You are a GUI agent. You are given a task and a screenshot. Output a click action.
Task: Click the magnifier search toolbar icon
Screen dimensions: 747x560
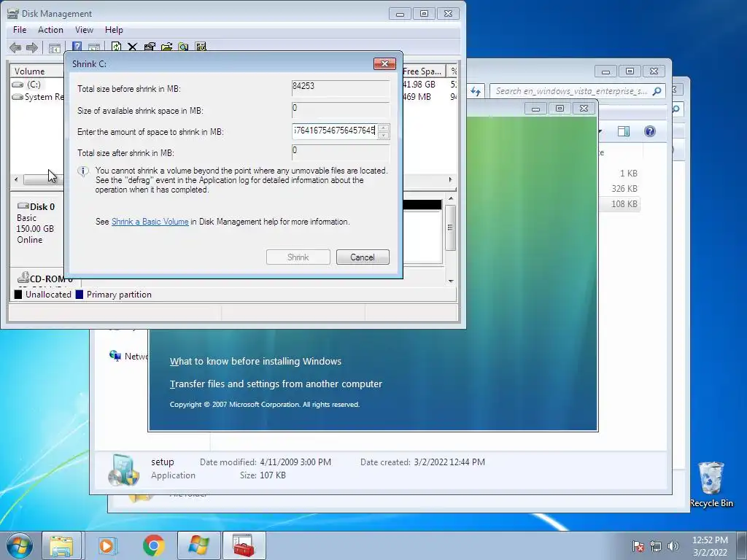183,47
